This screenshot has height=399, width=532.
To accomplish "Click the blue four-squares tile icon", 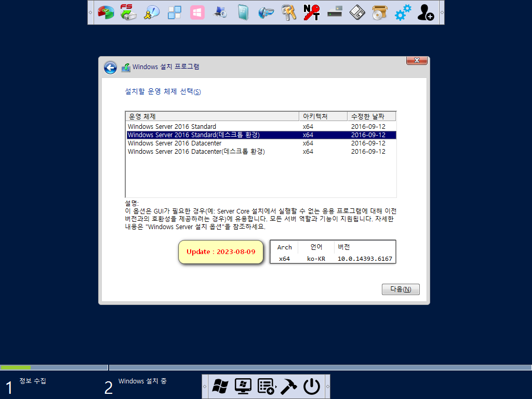I will click(x=175, y=12).
